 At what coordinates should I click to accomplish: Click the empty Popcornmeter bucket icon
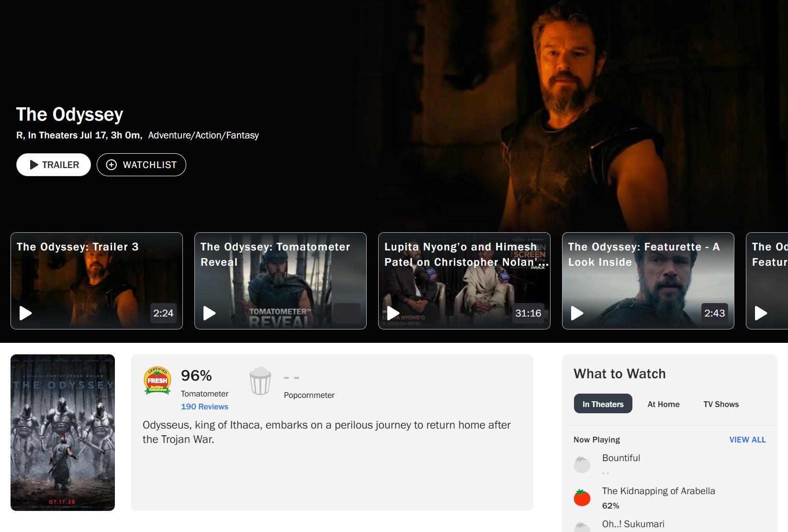coord(260,381)
